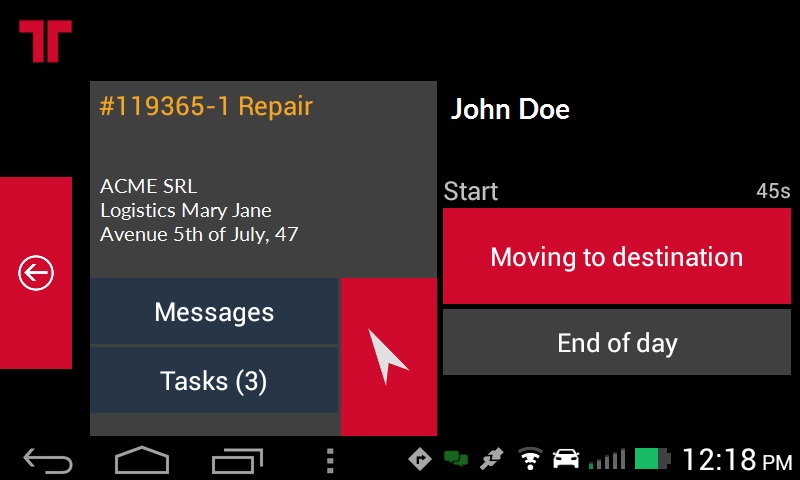Select Moving to destination status
Image resolution: width=800 pixels, height=480 pixels.
617,256
